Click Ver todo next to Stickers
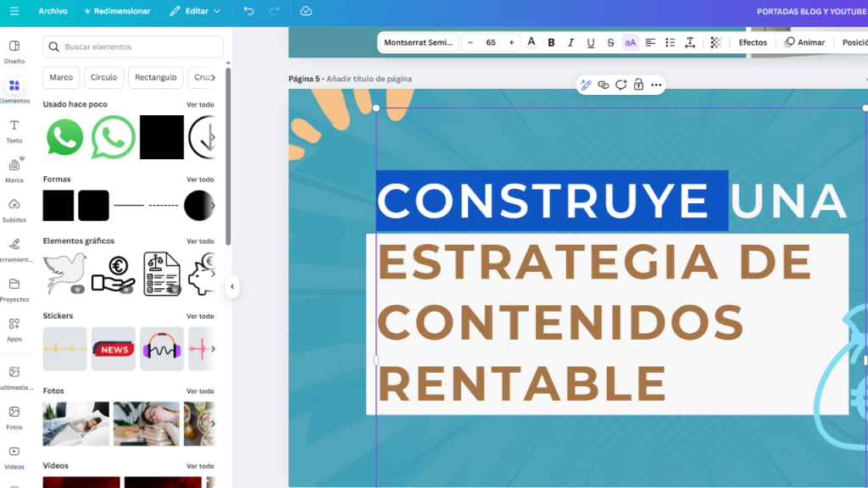868x488 pixels. pyautogui.click(x=200, y=316)
